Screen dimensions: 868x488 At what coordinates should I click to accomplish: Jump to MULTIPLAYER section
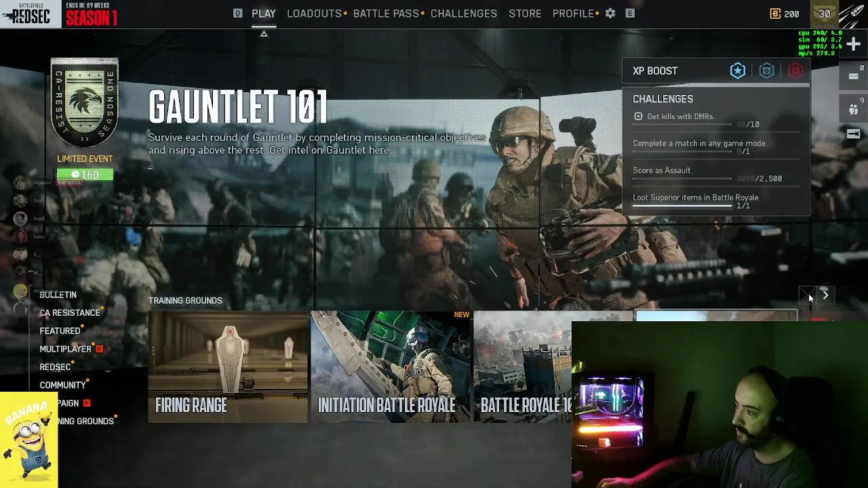65,349
